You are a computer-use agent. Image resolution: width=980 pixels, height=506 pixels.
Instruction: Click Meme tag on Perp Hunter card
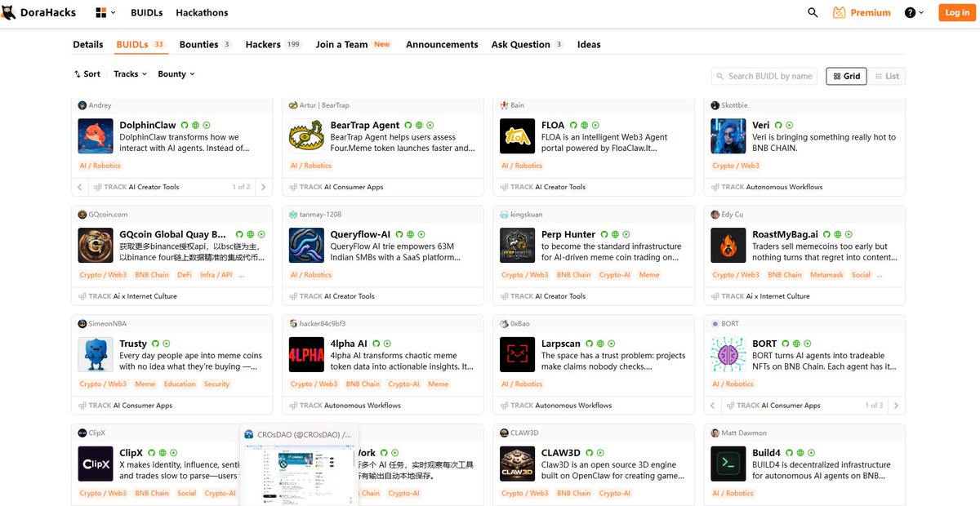click(x=649, y=275)
